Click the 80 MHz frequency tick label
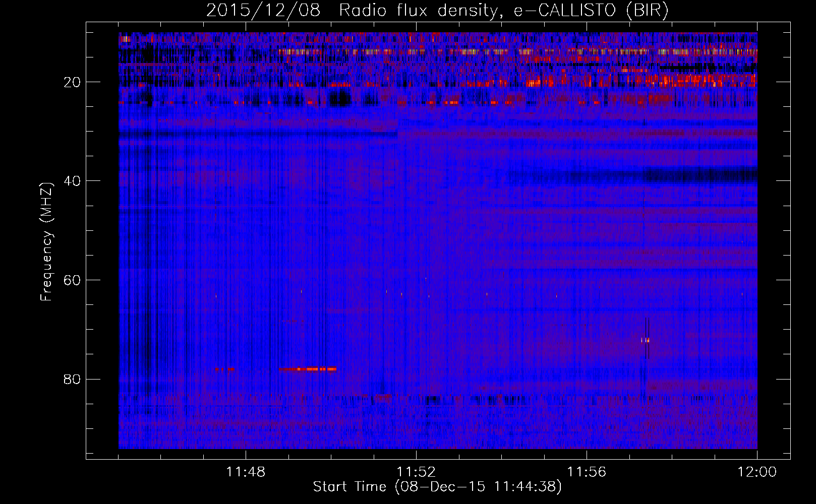The width and height of the screenshot is (816, 504). coord(72,379)
